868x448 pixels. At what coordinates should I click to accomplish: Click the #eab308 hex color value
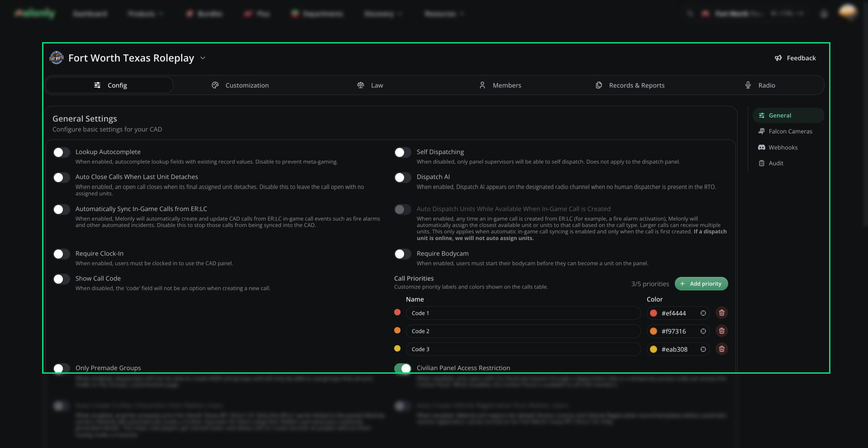(x=674, y=349)
